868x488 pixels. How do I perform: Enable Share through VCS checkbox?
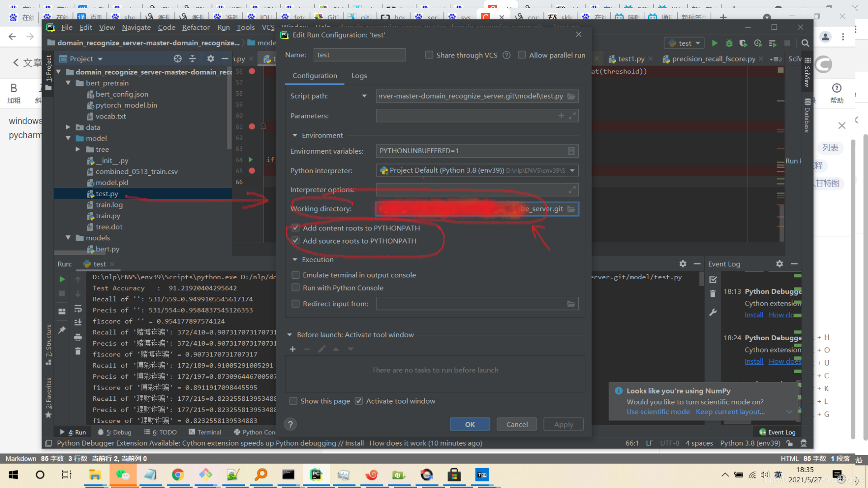coord(429,55)
